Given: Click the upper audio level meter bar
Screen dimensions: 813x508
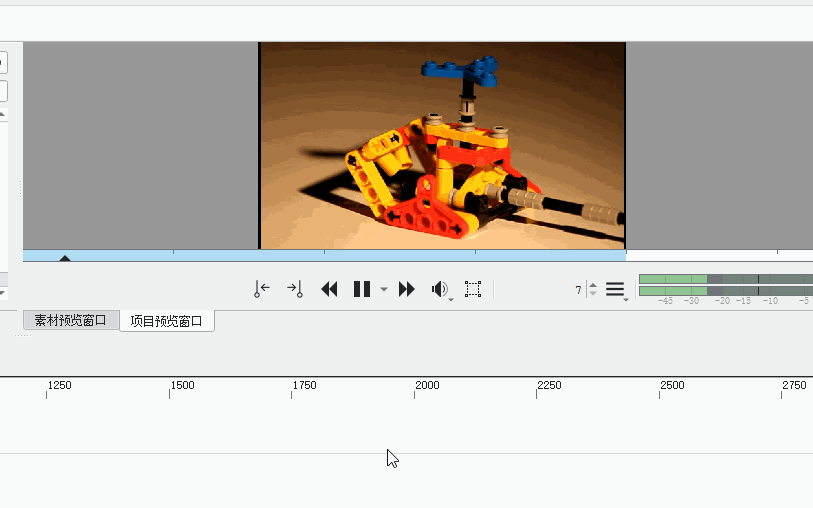Looking at the screenshot, I should tap(726, 279).
